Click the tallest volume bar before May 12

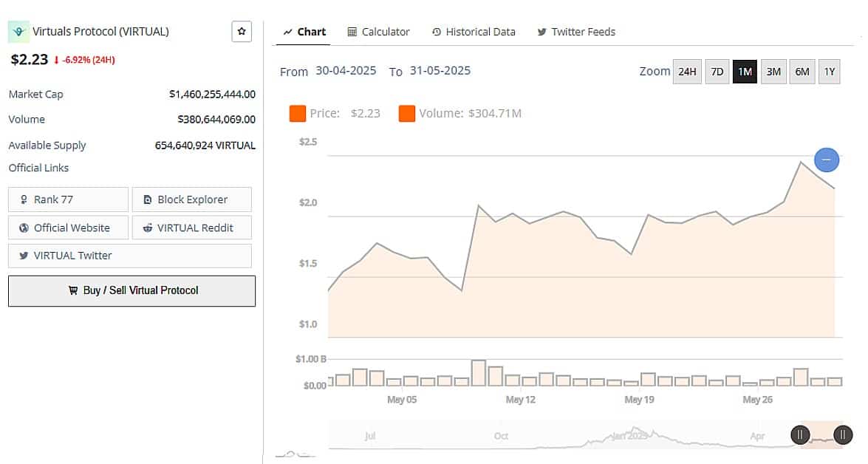478,372
